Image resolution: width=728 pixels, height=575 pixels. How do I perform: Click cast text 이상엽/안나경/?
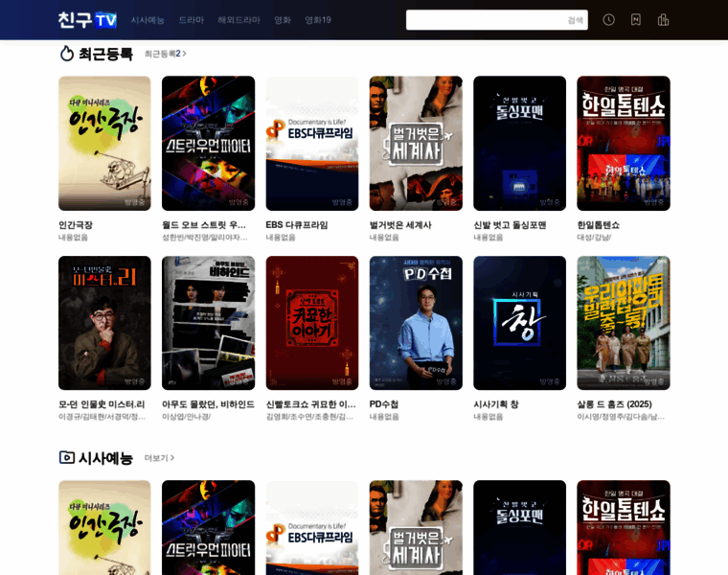(x=186, y=417)
